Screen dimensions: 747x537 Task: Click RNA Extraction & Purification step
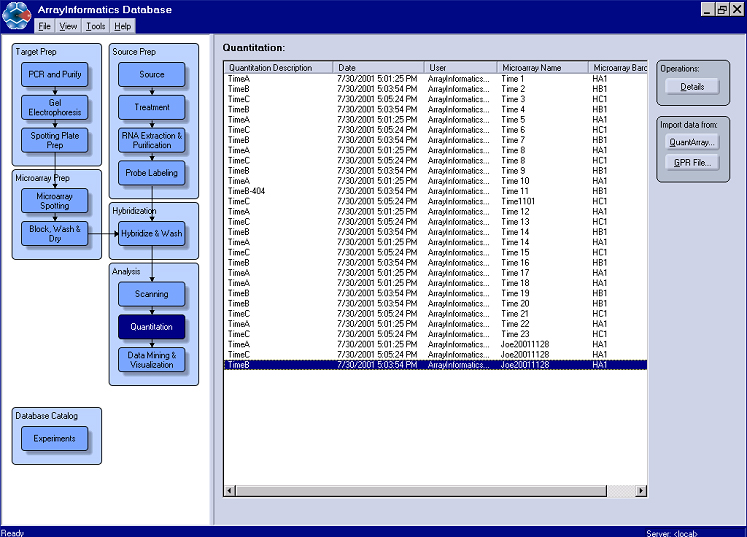pos(151,140)
